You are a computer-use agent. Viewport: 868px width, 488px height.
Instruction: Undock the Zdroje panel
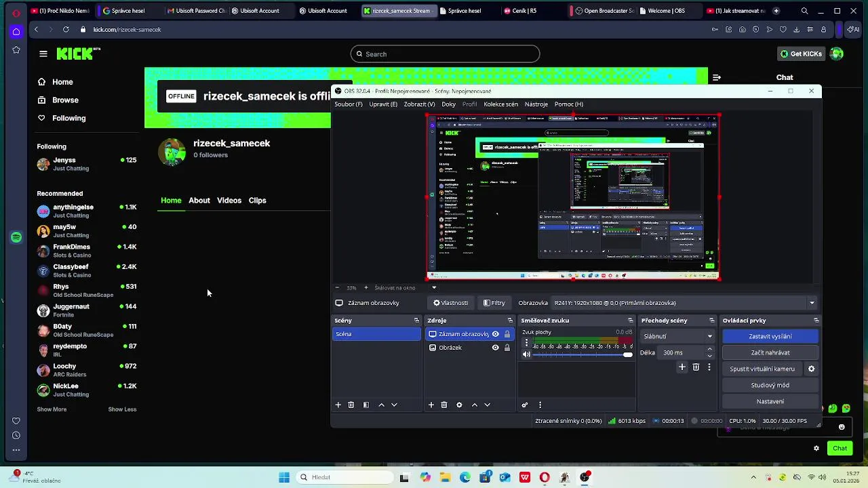click(x=510, y=320)
